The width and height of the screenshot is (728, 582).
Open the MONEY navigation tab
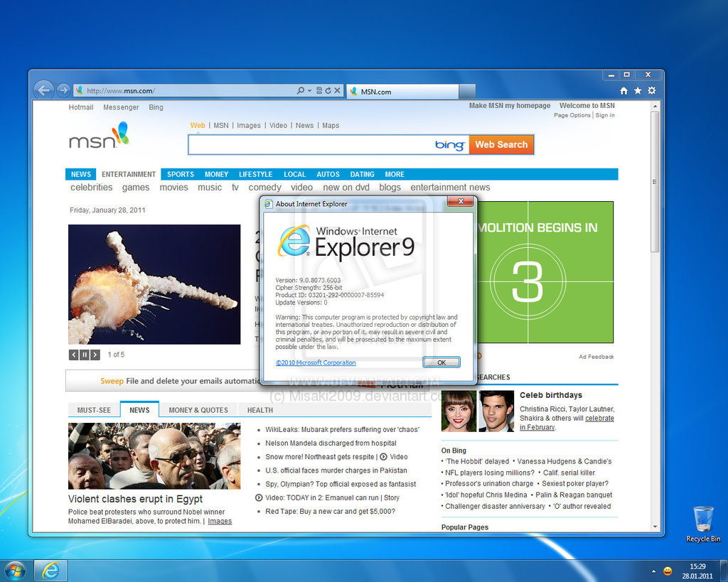tap(216, 174)
